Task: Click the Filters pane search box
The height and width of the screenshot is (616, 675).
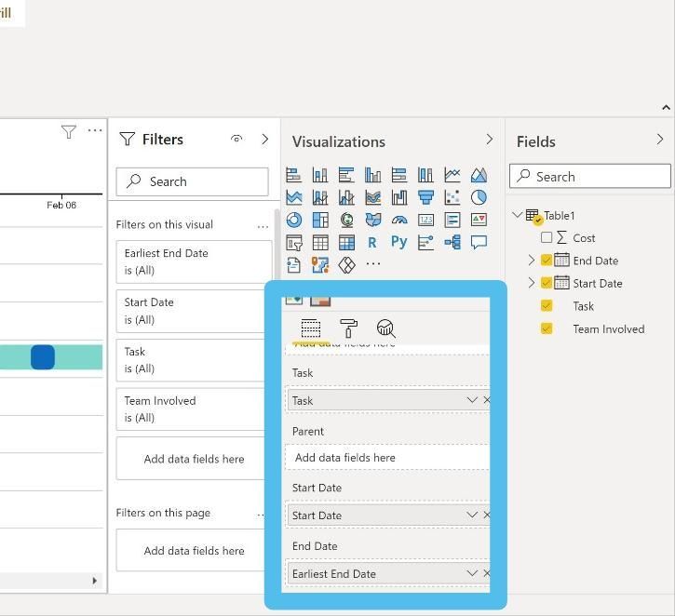Action: tap(192, 181)
